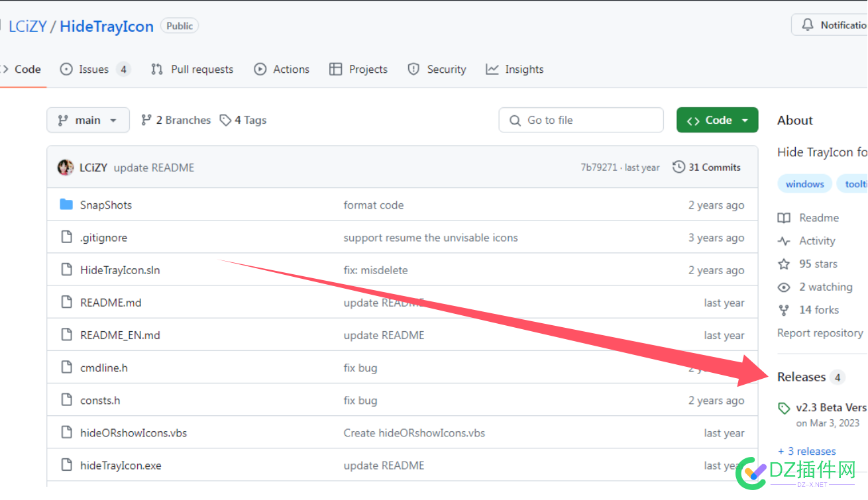View the 4 Tags link
The width and height of the screenshot is (868, 500).
click(x=243, y=120)
